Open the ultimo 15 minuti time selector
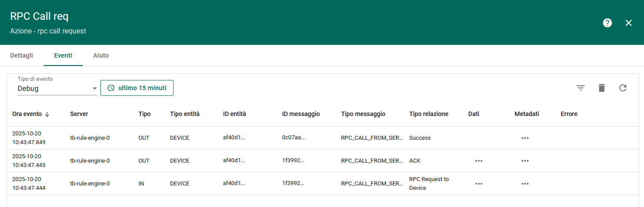This screenshot has height=207, width=644. click(x=137, y=88)
